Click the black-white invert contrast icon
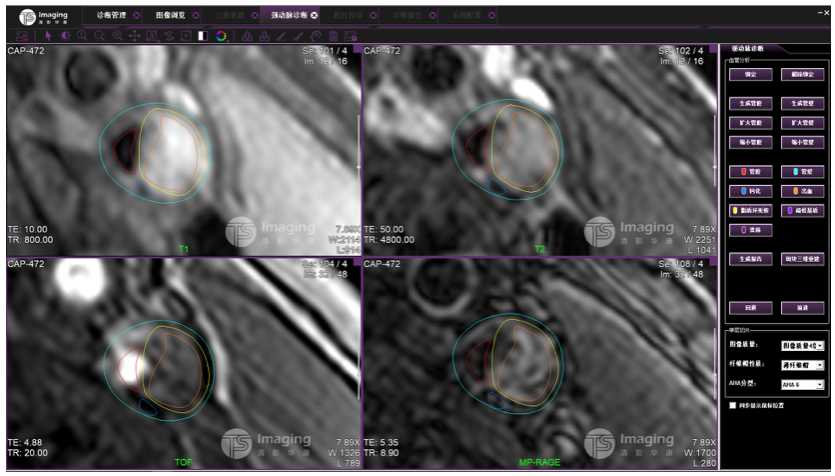 202,36
